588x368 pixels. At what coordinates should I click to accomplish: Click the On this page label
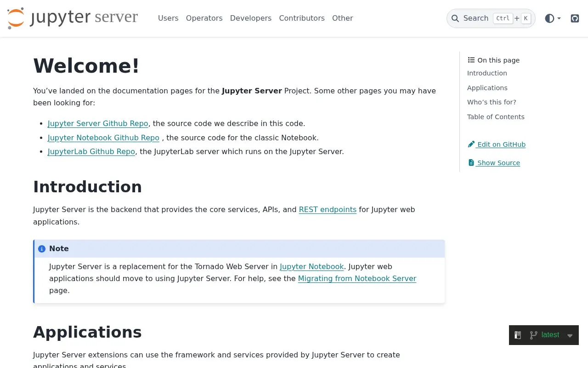click(x=494, y=60)
